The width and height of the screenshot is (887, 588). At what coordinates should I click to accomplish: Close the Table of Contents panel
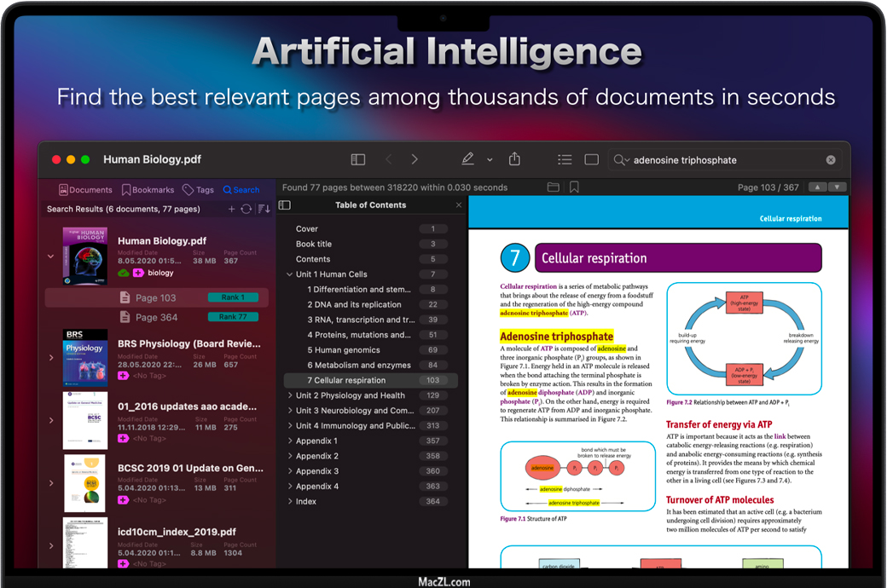(x=459, y=205)
